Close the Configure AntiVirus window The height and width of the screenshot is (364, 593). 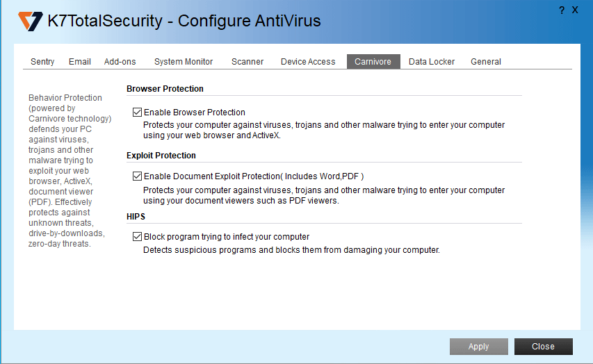click(575, 10)
